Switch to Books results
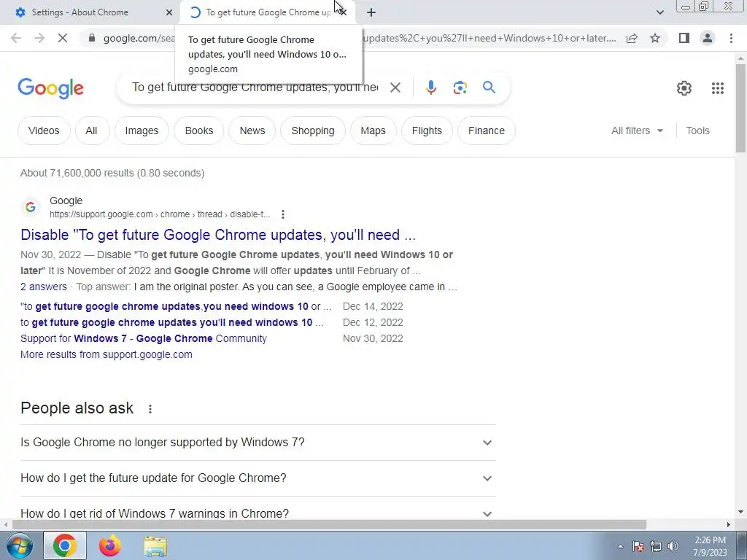Viewport: 747px width, 560px height. pyautogui.click(x=199, y=131)
